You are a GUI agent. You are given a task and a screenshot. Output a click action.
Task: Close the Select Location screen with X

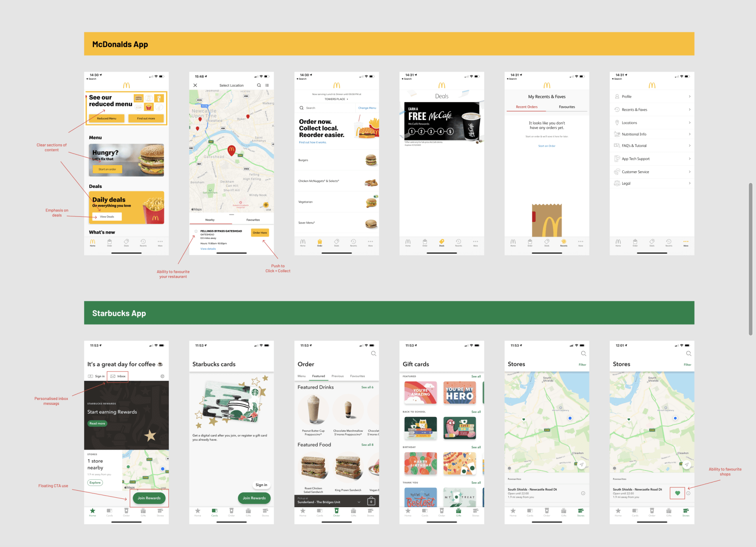(195, 86)
